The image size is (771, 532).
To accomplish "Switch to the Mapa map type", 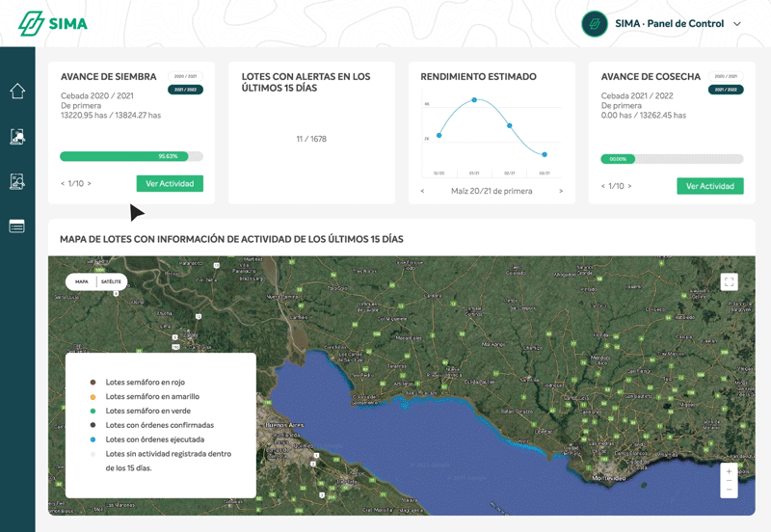I will pos(82,281).
